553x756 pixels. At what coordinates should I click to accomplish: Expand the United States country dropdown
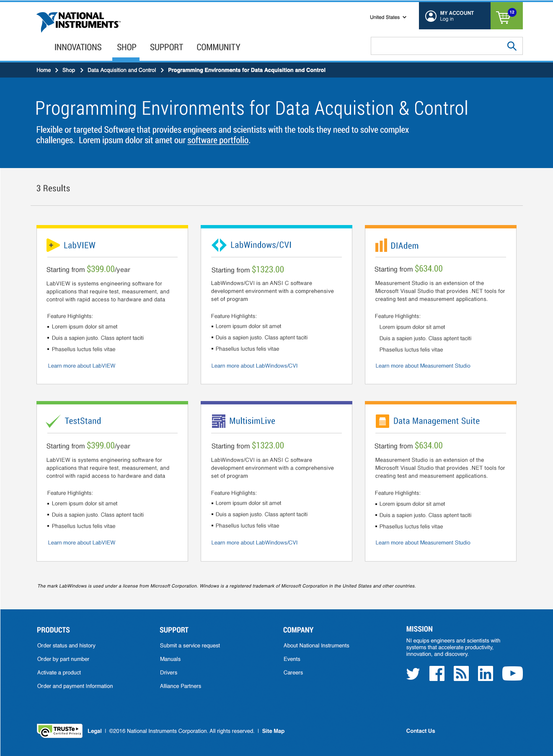pos(388,17)
